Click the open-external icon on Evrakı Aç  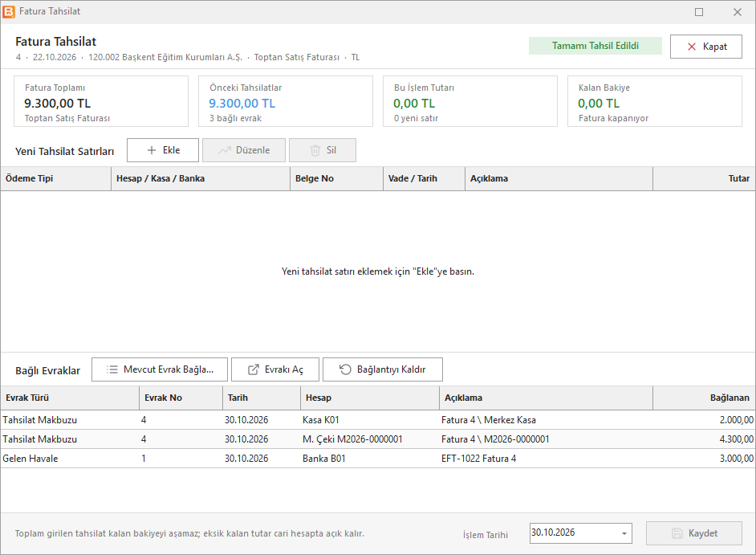click(253, 369)
